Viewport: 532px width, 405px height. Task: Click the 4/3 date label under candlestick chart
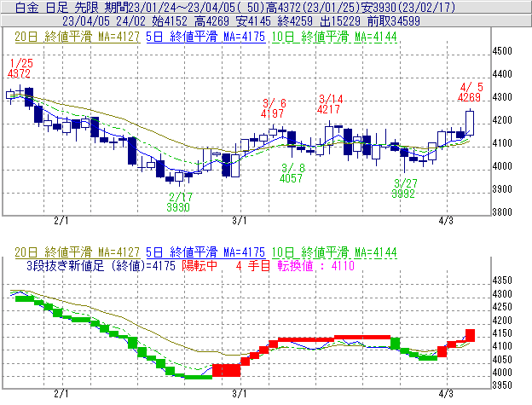pyautogui.click(x=446, y=221)
